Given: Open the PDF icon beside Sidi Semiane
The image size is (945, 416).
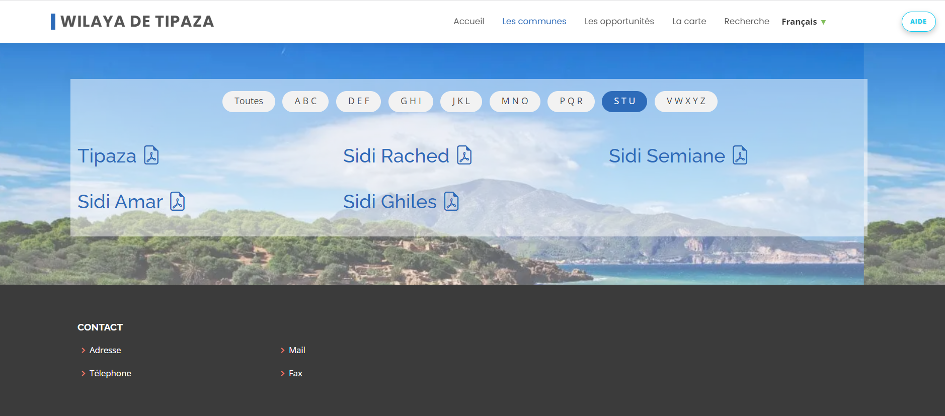Looking at the screenshot, I should pyautogui.click(x=740, y=156).
